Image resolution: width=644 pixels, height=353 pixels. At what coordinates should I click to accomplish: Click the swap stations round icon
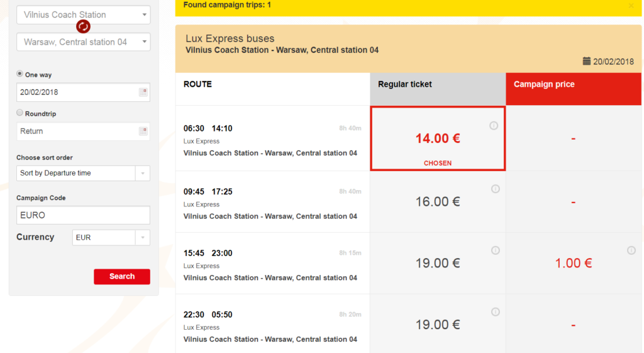coord(83,26)
